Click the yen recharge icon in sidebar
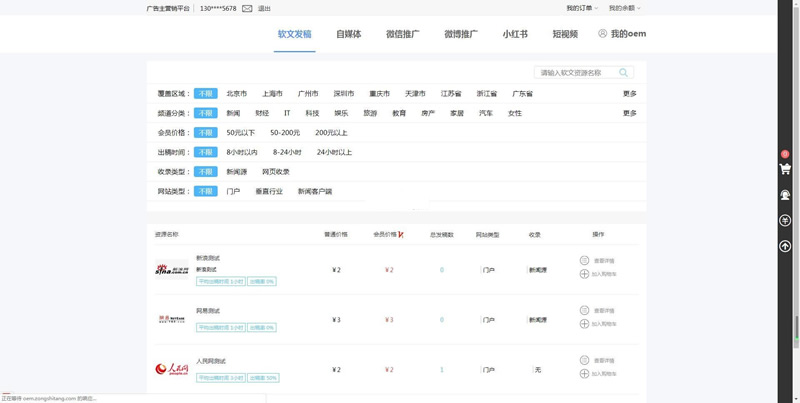 coord(785,221)
